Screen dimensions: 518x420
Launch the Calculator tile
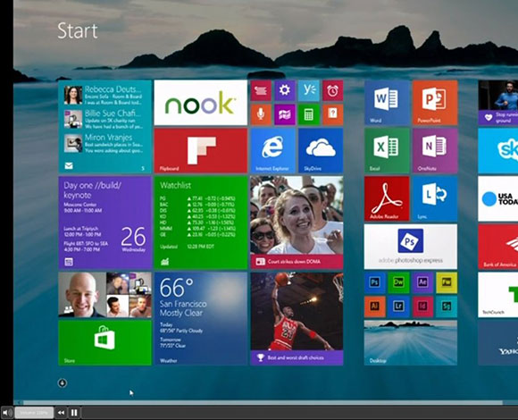308,114
